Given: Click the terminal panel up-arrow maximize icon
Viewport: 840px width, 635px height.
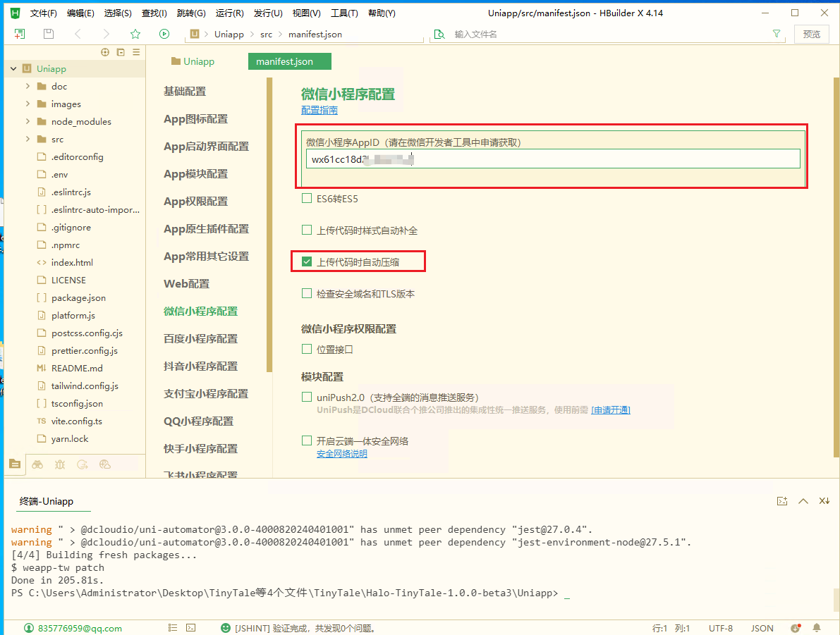Looking at the screenshot, I should tap(803, 501).
